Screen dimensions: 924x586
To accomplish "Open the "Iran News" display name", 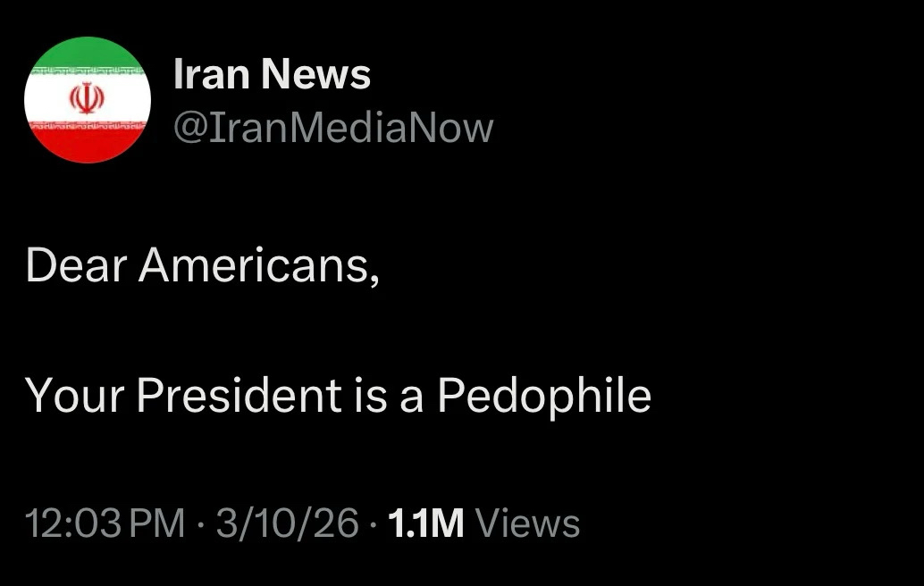I will click(272, 74).
